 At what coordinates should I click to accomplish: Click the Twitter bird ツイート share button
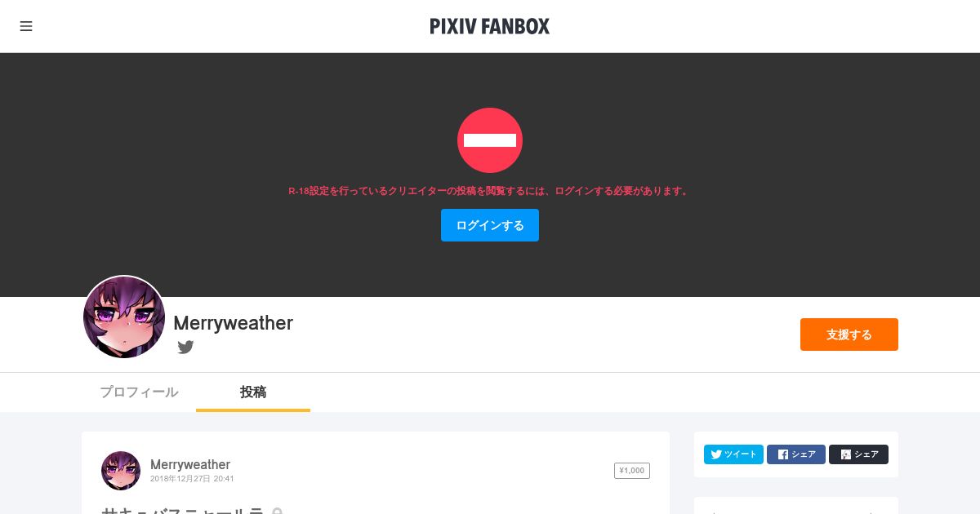733,454
